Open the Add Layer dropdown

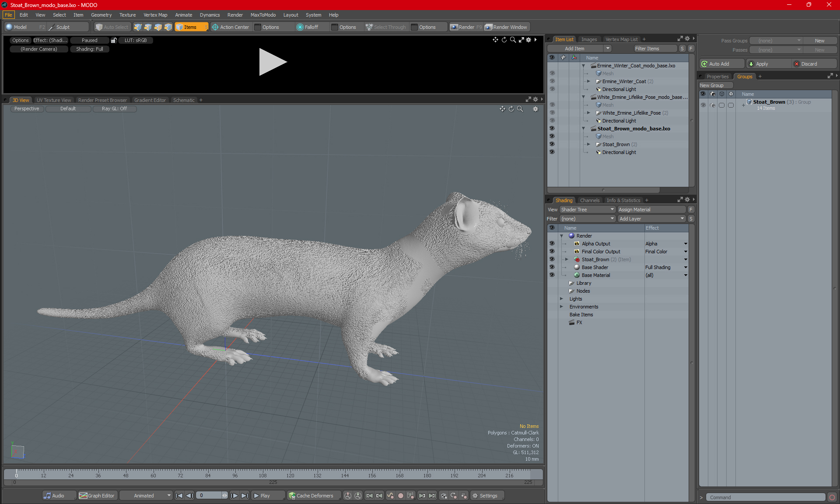click(x=651, y=219)
